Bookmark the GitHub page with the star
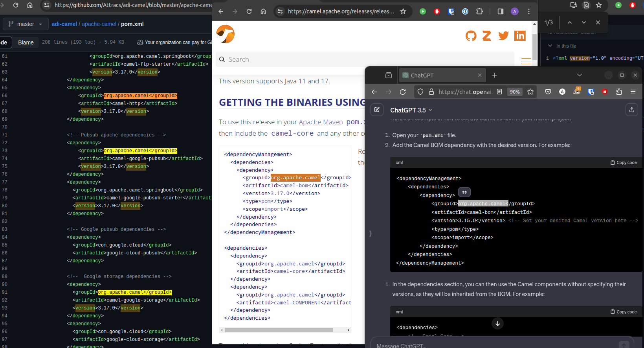The image size is (644, 348). click(599, 5)
